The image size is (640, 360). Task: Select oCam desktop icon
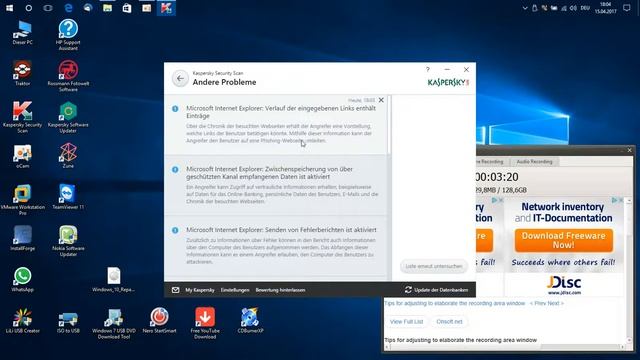tap(22, 156)
